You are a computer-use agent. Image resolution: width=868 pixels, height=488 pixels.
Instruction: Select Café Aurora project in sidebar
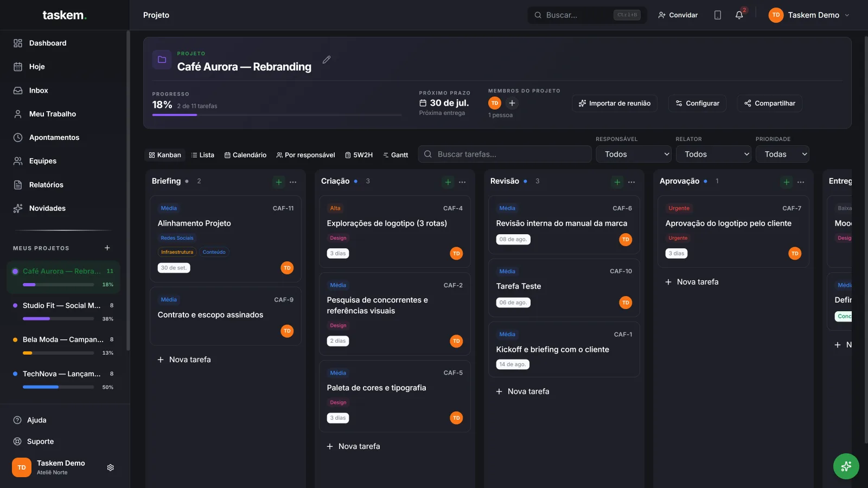[63, 278]
